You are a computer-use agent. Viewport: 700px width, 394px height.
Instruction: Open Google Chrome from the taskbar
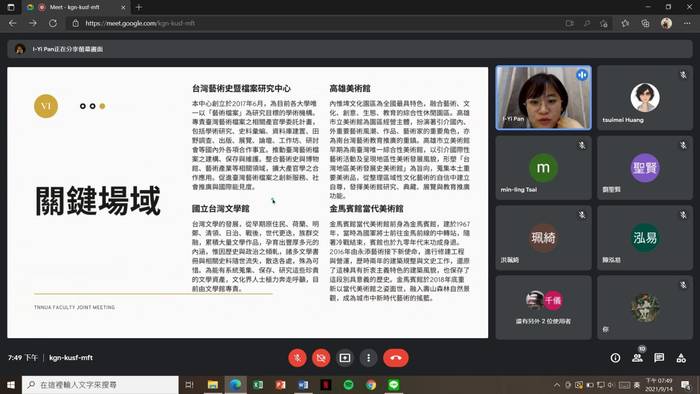(x=371, y=385)
